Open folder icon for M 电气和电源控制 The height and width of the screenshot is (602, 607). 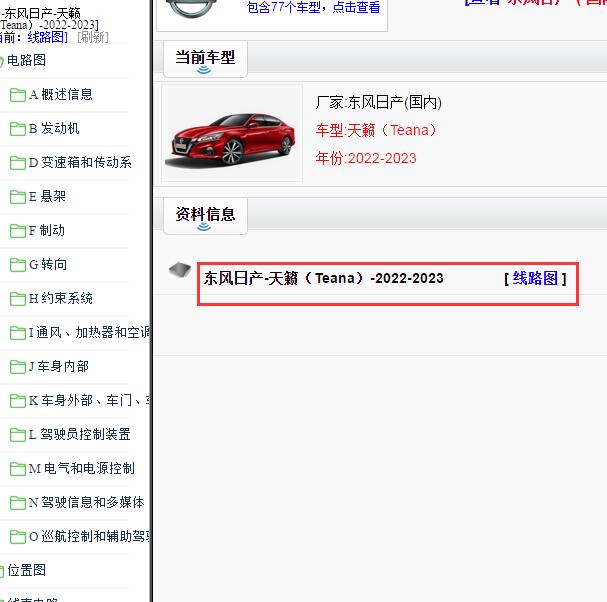pos(17,469)
